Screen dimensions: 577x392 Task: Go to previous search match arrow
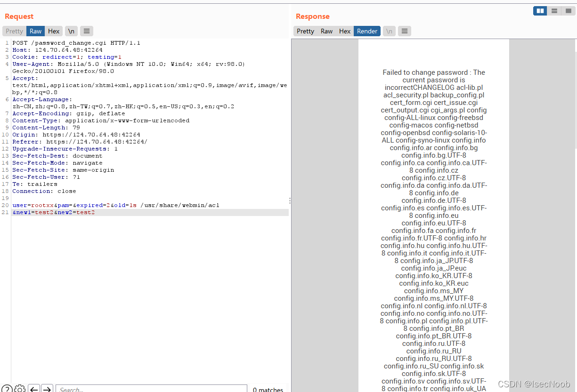tap(34, 389)
